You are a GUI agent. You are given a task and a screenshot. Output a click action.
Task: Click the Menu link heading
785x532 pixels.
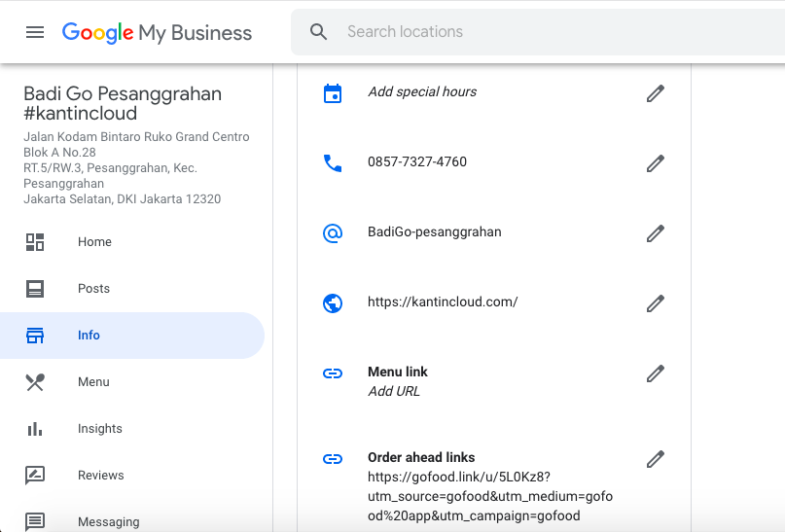click(x=398, y=372)
